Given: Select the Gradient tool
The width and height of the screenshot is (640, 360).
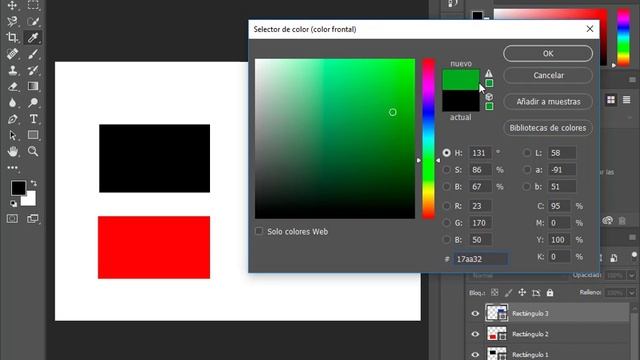Looking at the screenshot, I should (x=33, y=87).
